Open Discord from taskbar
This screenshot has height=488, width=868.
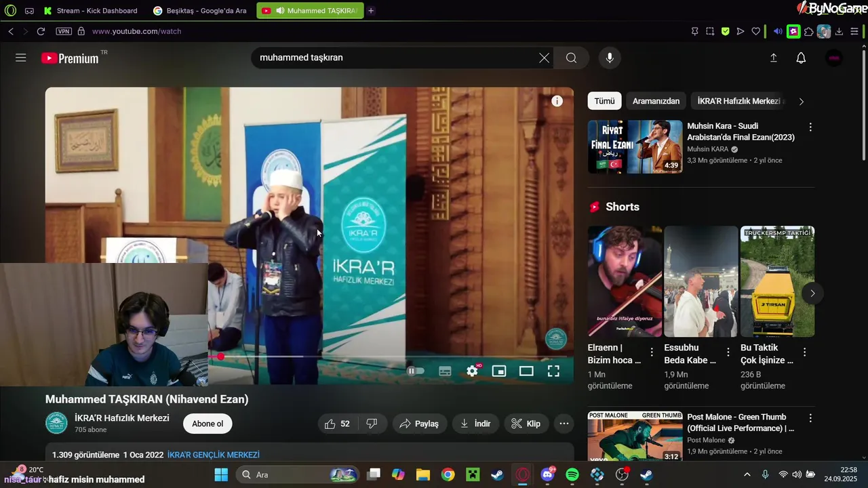click(x=547, y=474)
